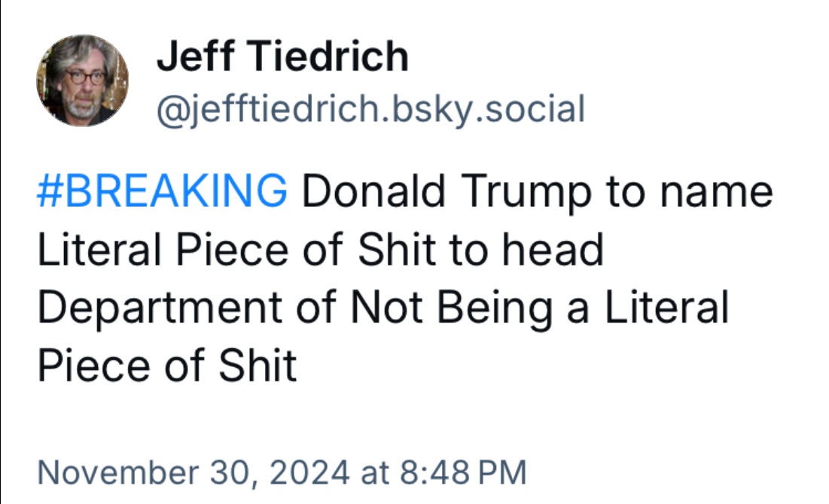The image size is (829, 504).
Task: Open Jeff Tiedrich's profile avatar
Action: coord(83,80)
